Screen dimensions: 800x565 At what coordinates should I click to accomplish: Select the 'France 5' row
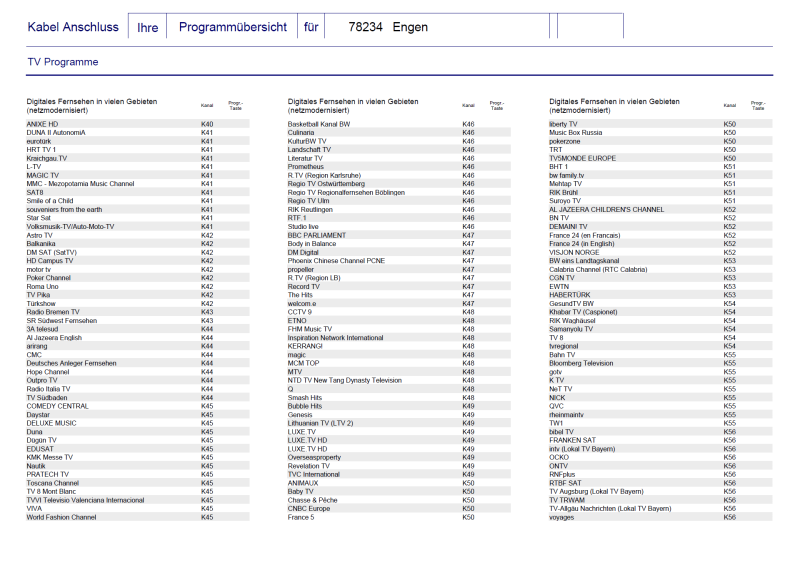[x=399, y=517]
